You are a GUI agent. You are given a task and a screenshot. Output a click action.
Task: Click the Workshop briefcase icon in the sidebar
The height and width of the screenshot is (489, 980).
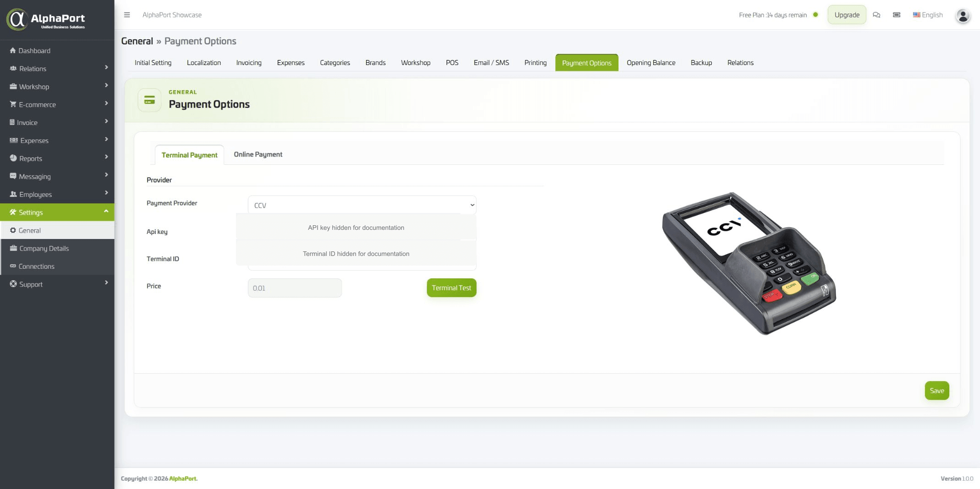[x=13, y=86]
